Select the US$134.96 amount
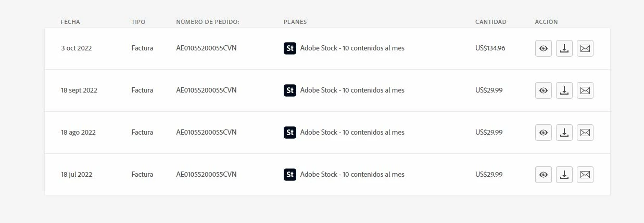The width and height of the screenshot is (644, 223). pos(490,48)
